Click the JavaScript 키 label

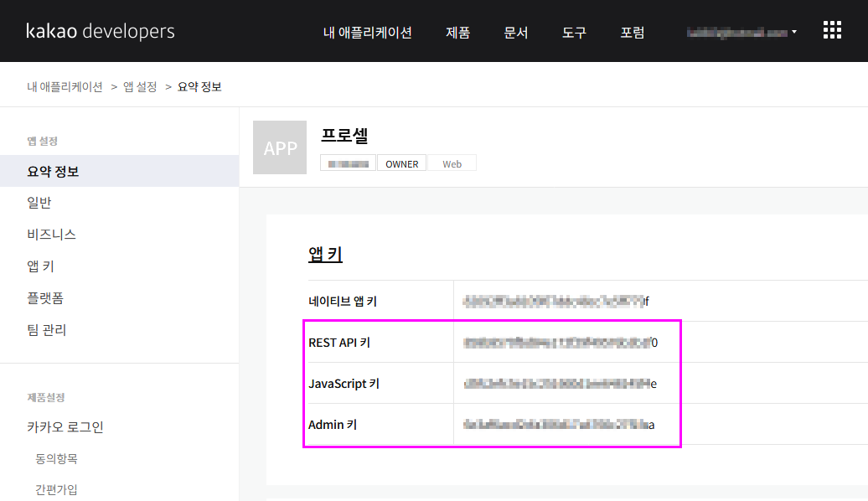point(344,384)
